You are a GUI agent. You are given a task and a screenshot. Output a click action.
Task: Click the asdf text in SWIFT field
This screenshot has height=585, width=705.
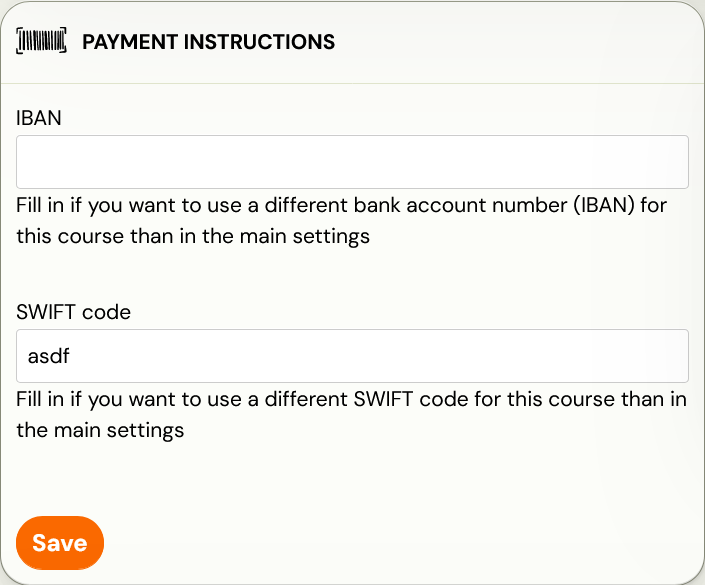pos(49,356)
